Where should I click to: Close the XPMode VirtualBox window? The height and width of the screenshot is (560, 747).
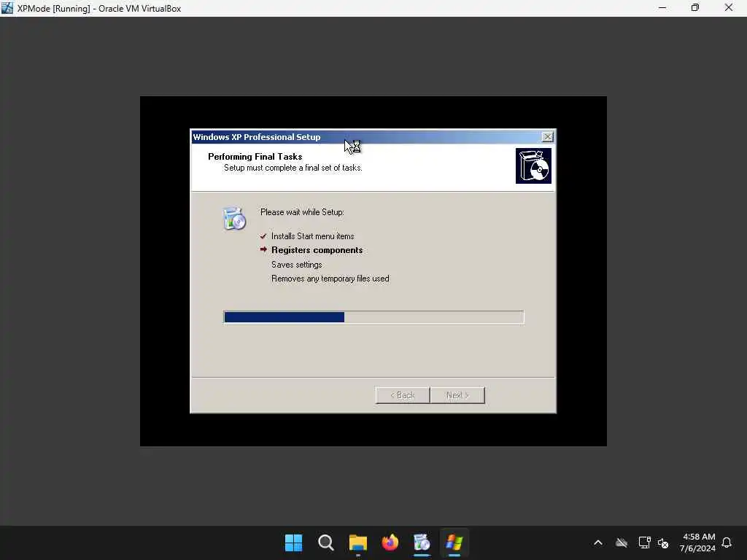tap(729, 8)
